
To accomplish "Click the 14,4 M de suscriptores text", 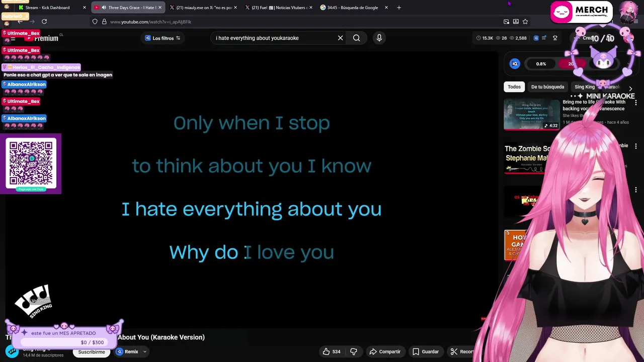I will pos(43,355).
